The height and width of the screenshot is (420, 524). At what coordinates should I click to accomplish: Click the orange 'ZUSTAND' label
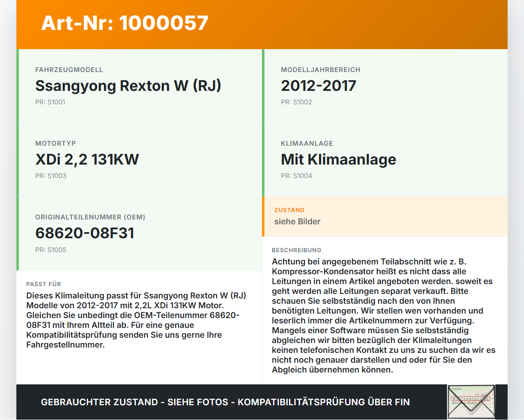click(x=289, y=210)
